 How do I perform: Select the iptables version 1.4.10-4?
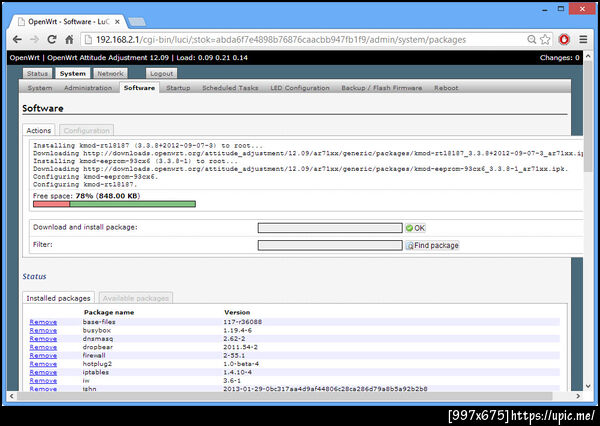(x=238, y=372)
